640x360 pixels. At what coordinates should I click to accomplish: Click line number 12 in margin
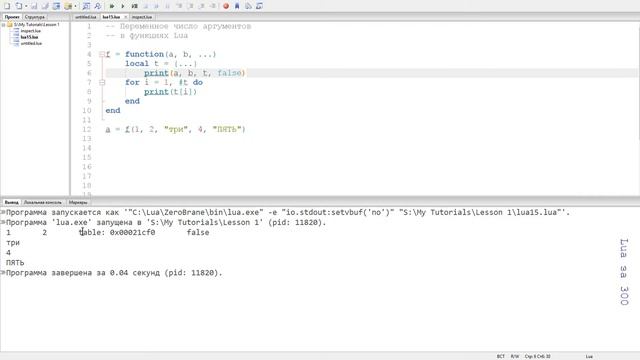tap(87, 129)
